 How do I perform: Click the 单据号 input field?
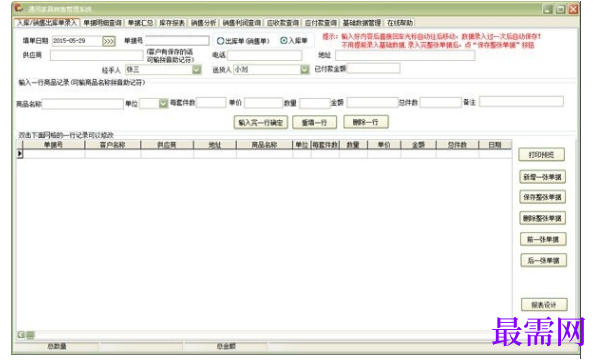click(177, 40)
